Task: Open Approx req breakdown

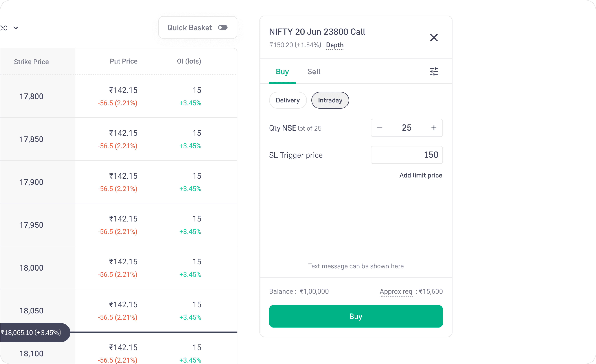Action: click(x=396, y=292)
